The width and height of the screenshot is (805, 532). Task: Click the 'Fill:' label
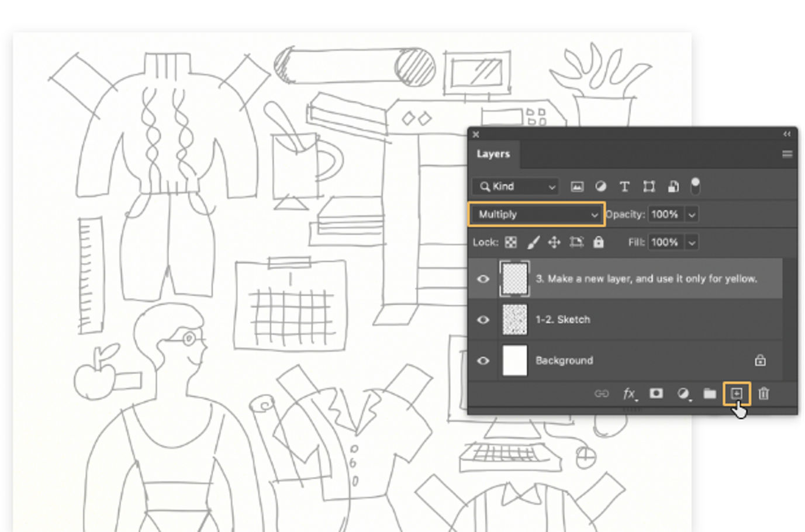click(x=636, y=242)
